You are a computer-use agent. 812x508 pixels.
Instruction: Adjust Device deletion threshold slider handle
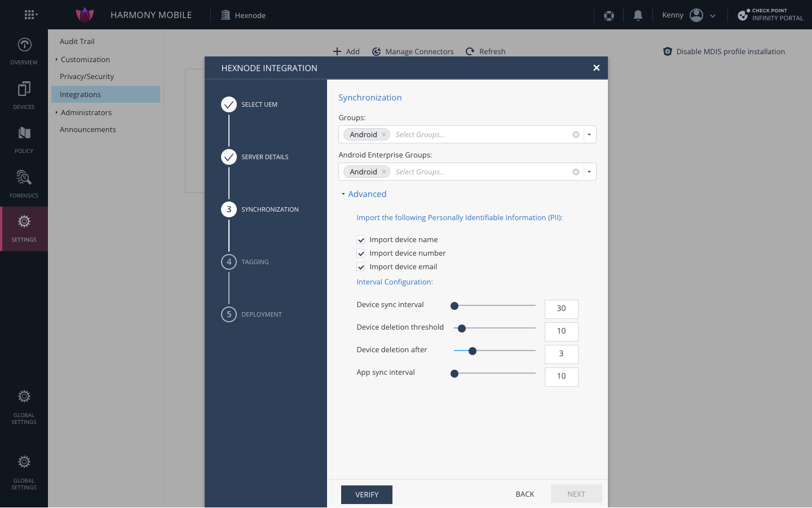[x=462, y=329]
